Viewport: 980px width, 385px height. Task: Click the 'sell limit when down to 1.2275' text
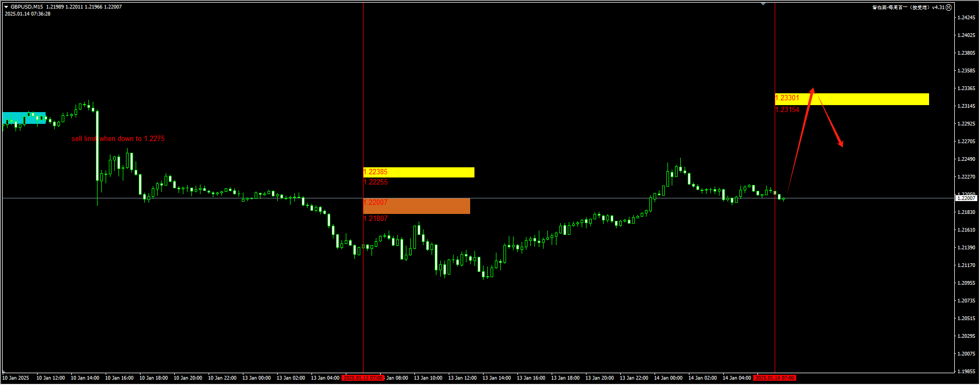coord(118,139)
